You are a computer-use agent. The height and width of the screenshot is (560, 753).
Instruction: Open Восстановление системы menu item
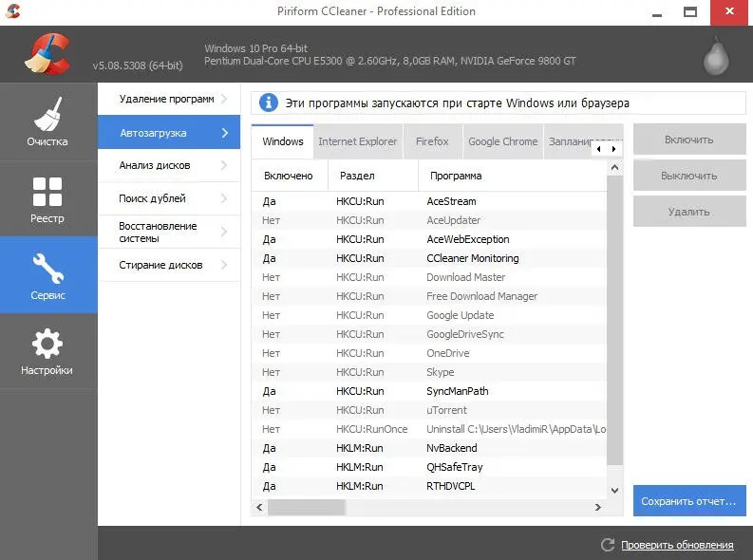pos(169,232)
